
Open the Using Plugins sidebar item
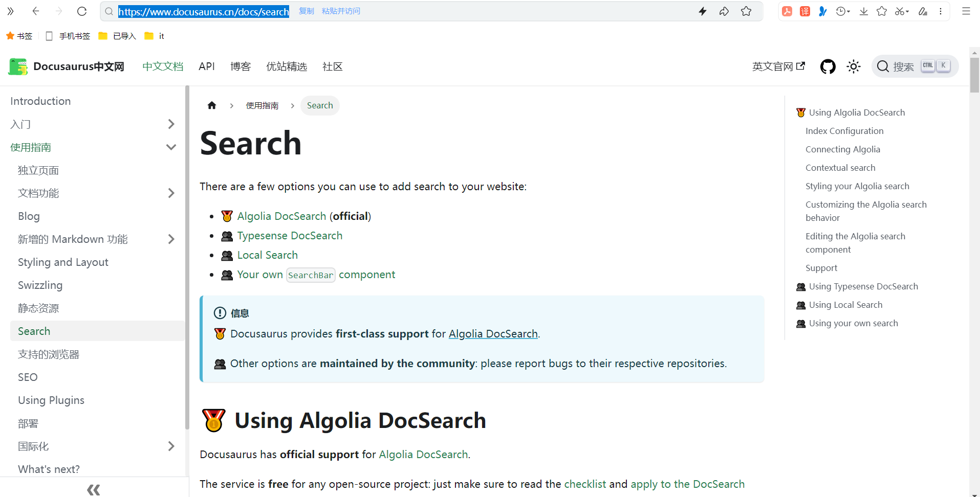[x=51, y=400]
